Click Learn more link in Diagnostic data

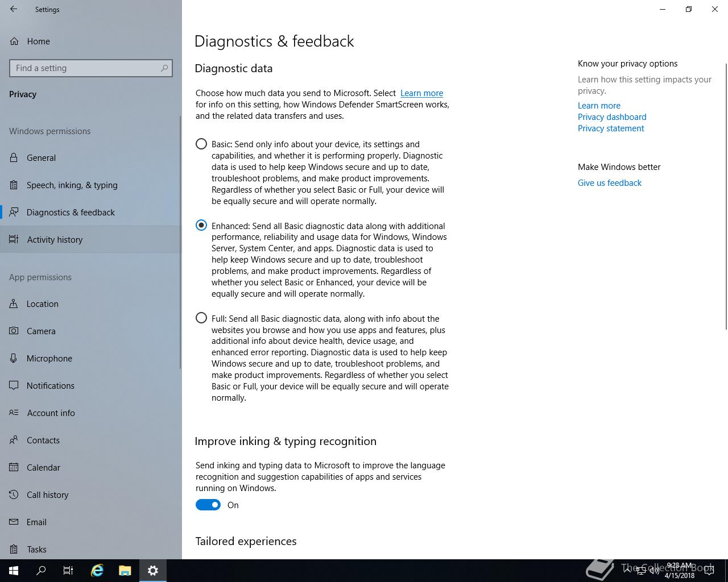[x=421, y=93]
